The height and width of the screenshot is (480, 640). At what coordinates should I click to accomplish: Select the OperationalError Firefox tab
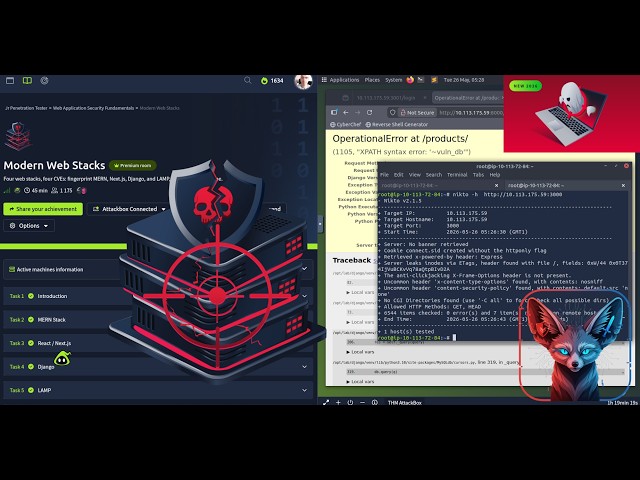coord(467,98)
